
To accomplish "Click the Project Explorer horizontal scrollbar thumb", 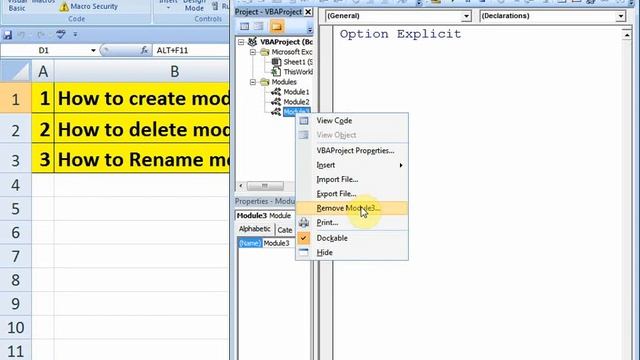I will [265, 186].
